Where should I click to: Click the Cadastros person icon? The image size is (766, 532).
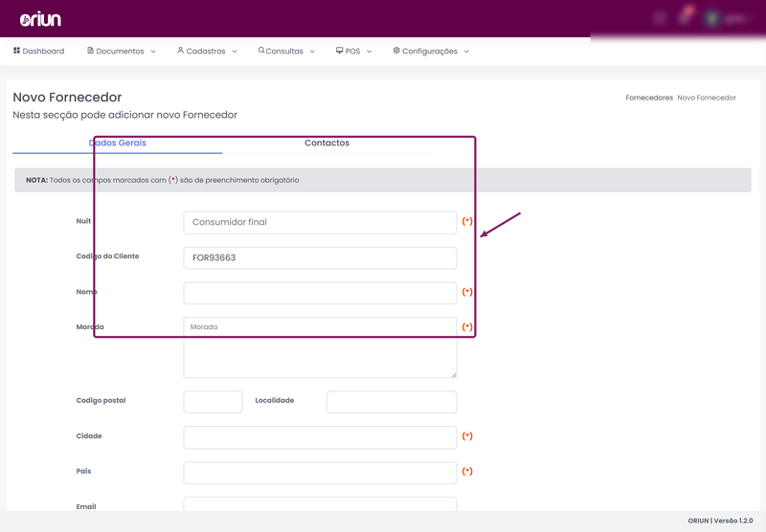(180, 51)
